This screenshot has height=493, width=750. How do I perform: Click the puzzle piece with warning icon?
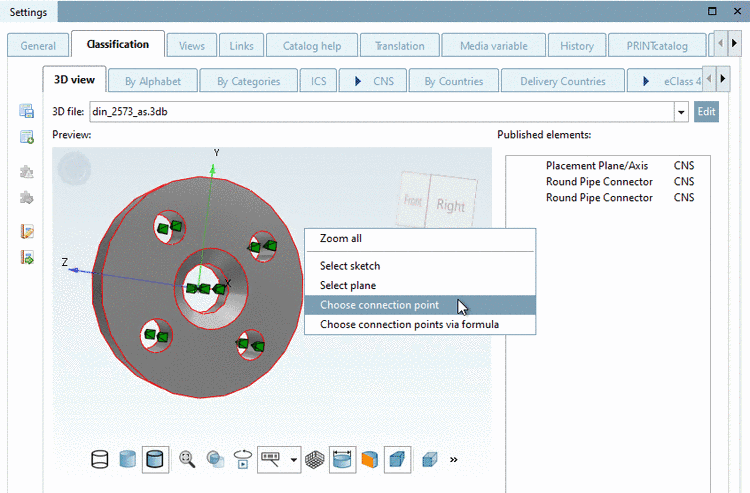(26, 172)
